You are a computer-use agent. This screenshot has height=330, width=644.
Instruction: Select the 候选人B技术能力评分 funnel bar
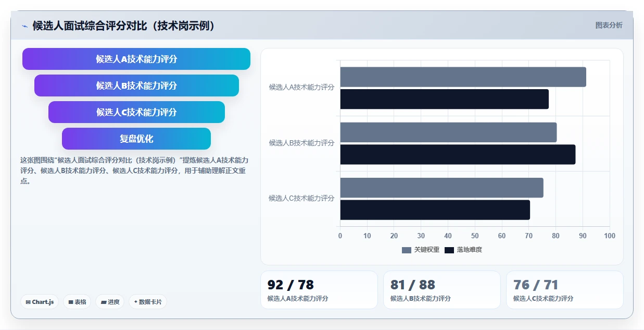[x=136, y=85]
